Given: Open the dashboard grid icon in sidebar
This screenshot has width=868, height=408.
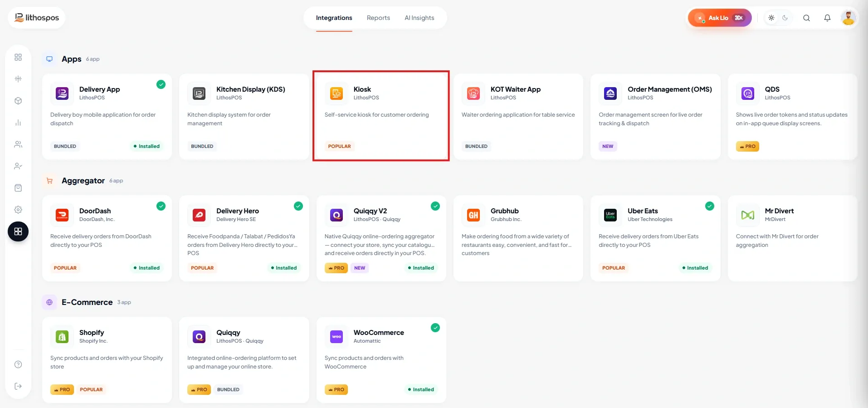Looking at the screenshot, I should click(18, 57).
